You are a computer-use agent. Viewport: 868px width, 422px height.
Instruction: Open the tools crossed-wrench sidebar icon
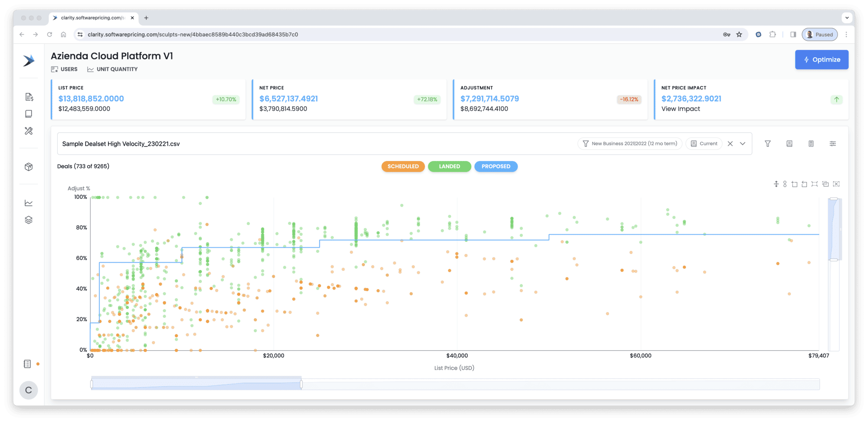tap(29, 131)
